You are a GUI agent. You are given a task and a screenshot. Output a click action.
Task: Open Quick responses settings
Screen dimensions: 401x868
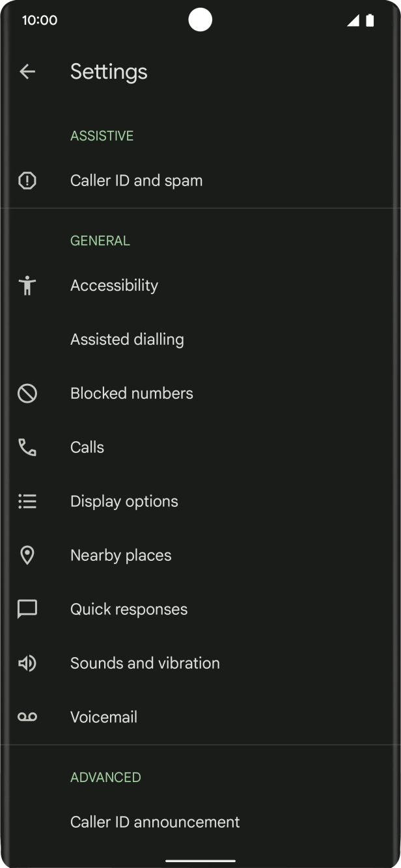coord(129,609)
